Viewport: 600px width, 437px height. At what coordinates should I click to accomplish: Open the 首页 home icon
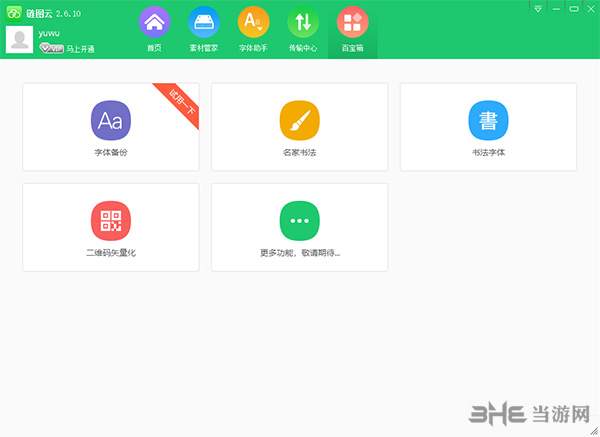[x=154, y=22]
